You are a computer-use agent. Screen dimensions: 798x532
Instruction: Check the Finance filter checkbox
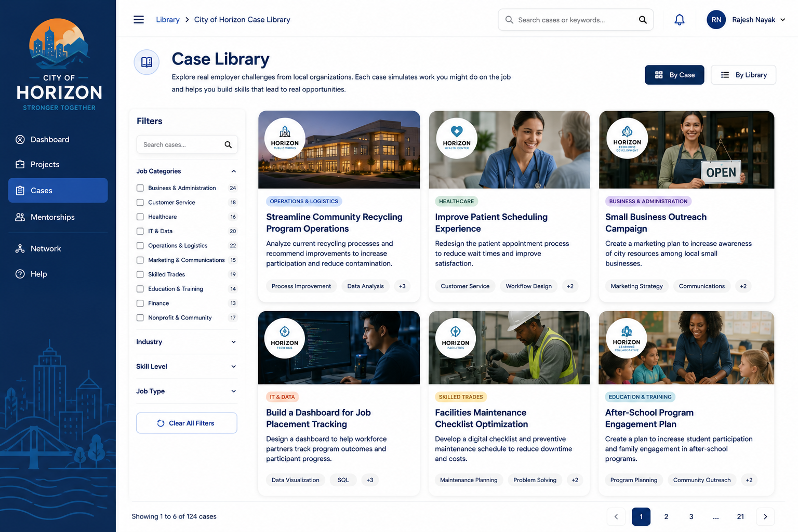coord(140,303)
